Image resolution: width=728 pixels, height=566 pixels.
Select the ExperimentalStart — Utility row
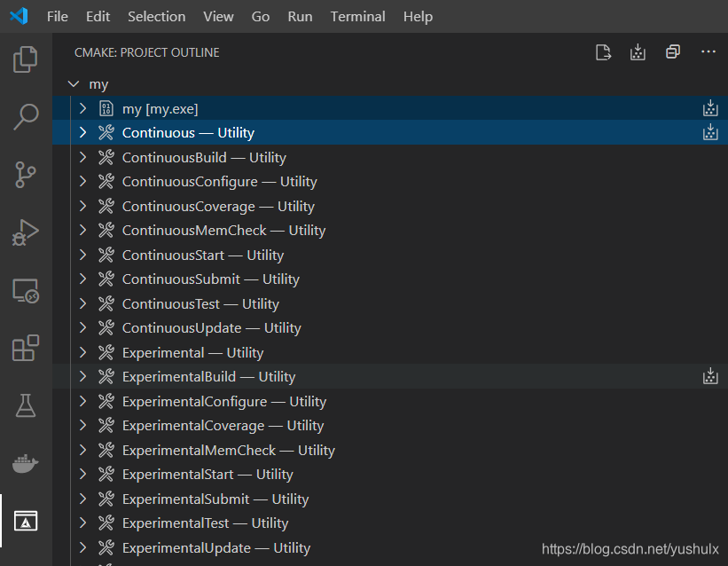coord(390,475)
